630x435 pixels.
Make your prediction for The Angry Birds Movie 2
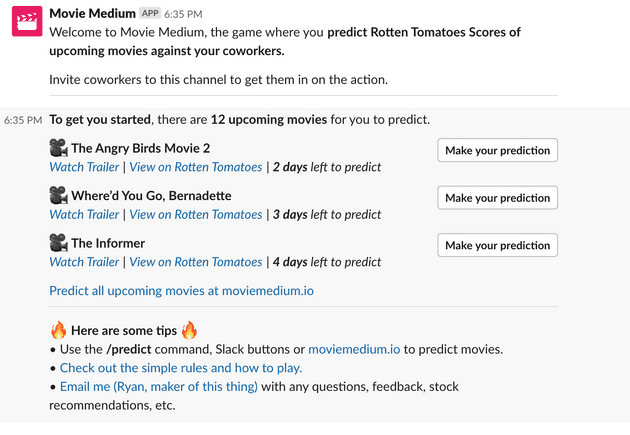(x=497, y=150)
